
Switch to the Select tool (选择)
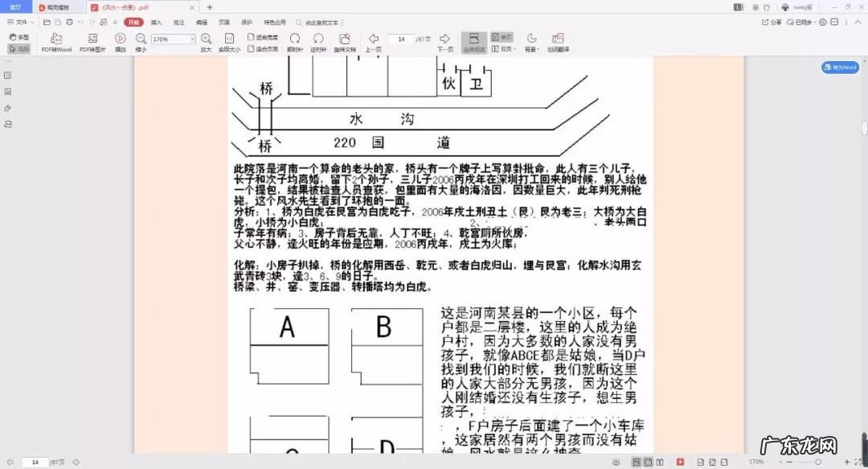[18, 49]
